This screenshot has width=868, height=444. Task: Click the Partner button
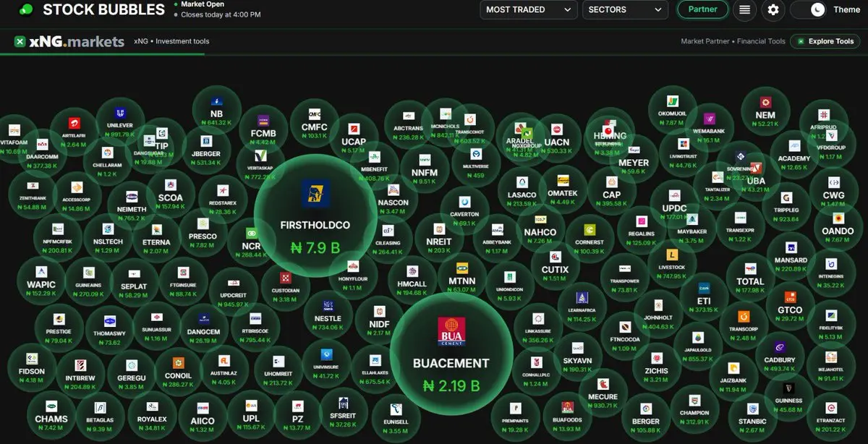(x=702, y=10)
